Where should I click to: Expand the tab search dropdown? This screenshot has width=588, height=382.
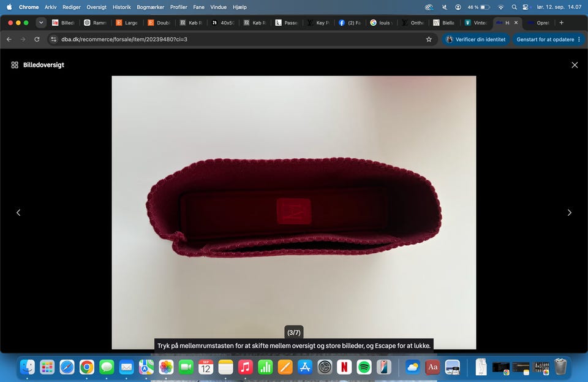[41, 23]
